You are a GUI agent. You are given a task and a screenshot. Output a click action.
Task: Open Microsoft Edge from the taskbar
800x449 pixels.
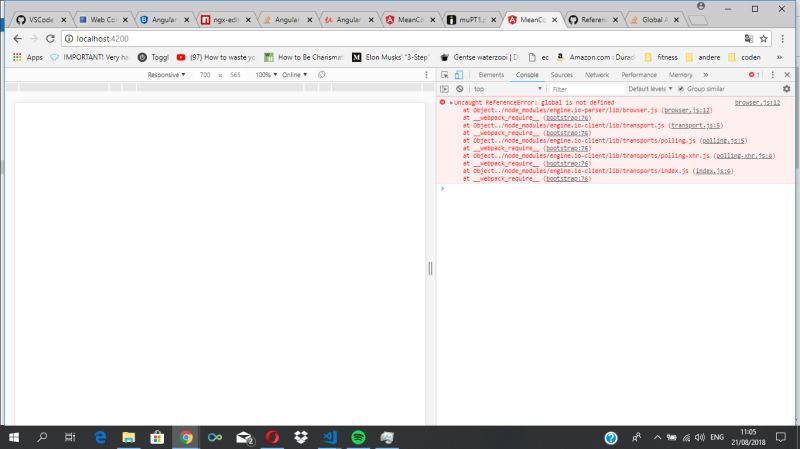click(100, 437)
